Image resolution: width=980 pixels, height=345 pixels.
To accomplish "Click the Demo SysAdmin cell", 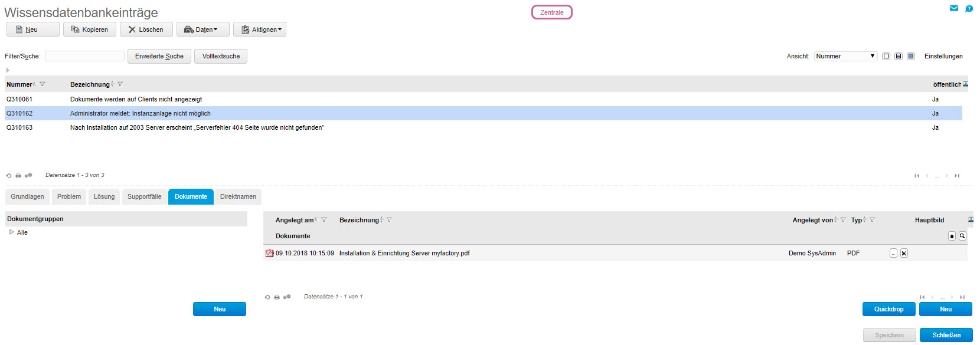I will tap(812, 253).
